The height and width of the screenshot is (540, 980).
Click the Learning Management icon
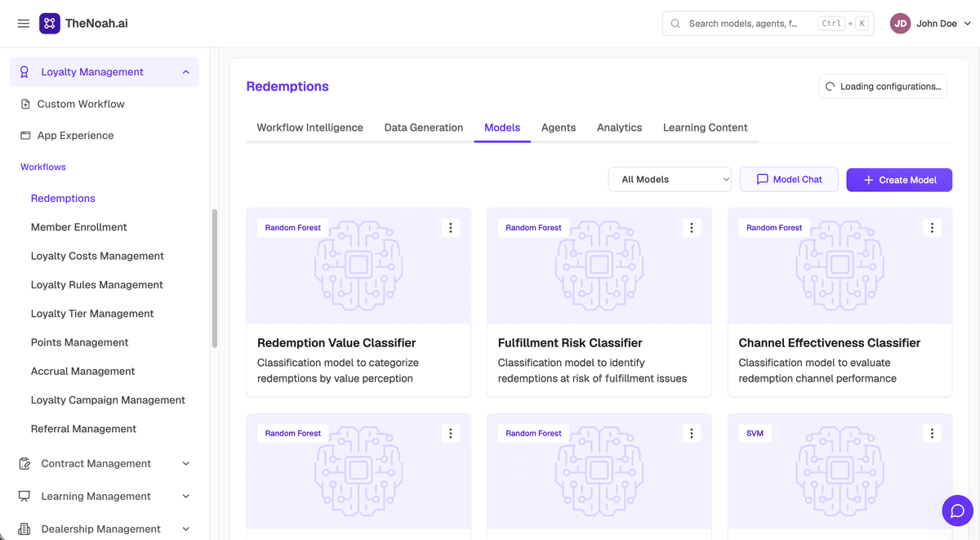coord(24,496)
